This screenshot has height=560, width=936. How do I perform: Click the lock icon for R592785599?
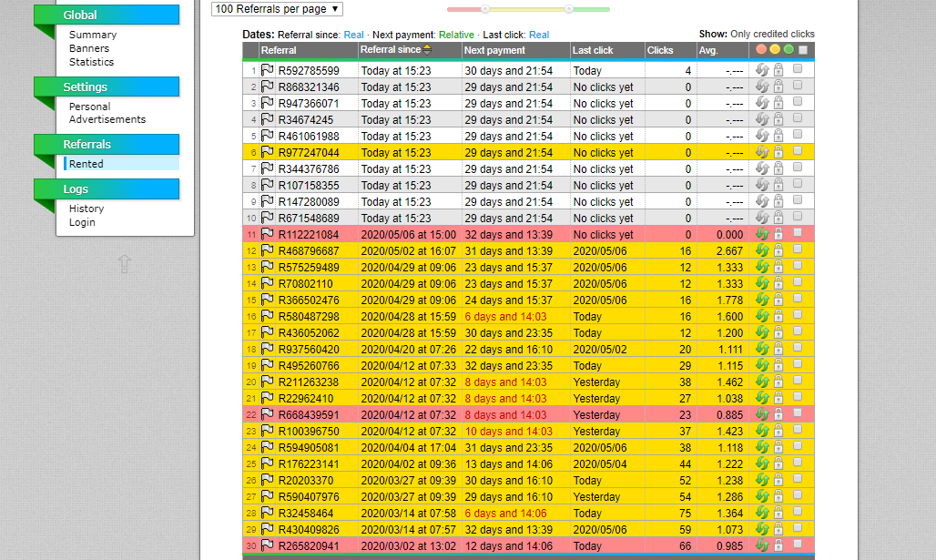pos(778,70)
